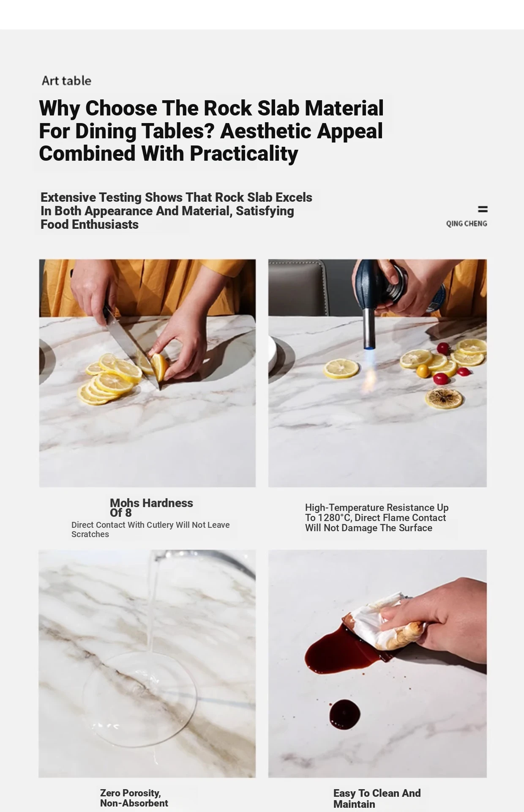Screen dimensions: 524x812
Task: Click the single lemon slice near the flame
Action: point(341,368)
